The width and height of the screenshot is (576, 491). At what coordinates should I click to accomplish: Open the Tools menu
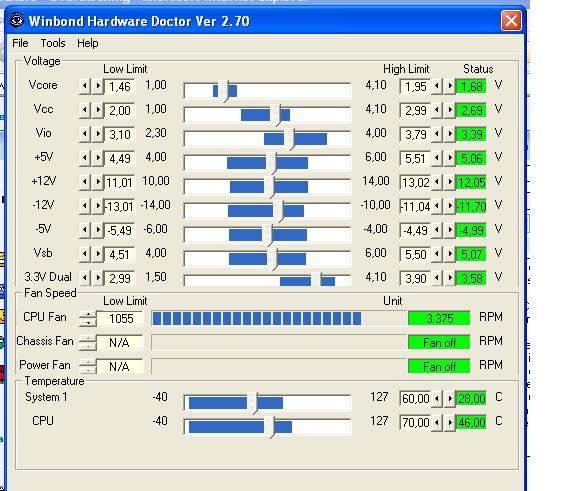coord(53,43)
